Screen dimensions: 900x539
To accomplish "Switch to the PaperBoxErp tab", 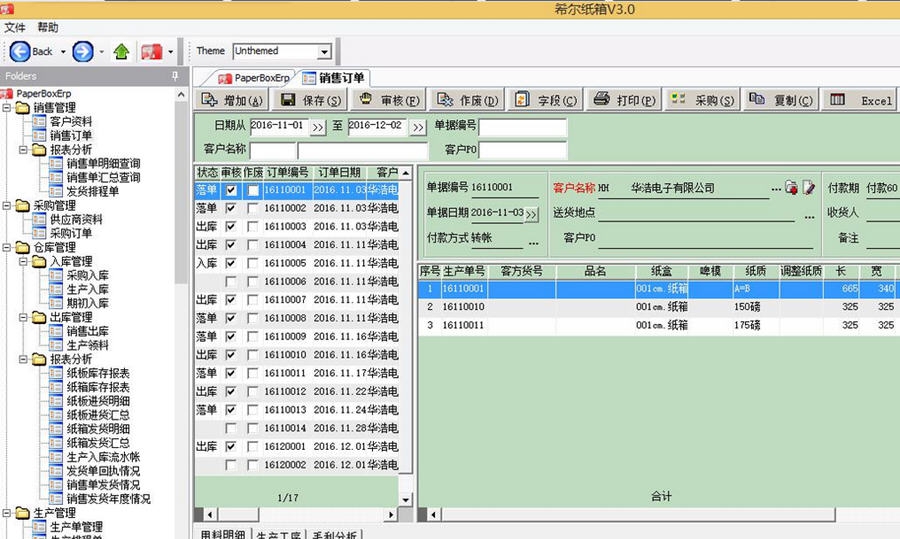I will pyautogui.click(x=254, y=78).
